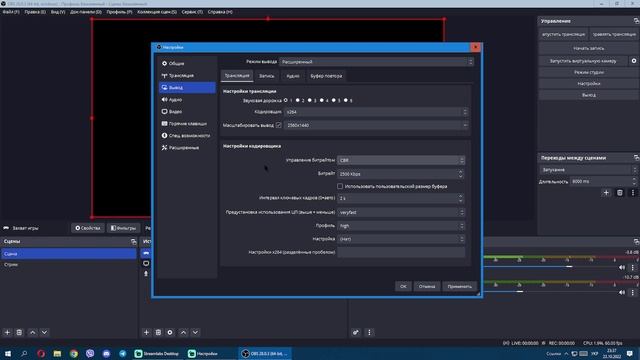This screenshot has height=360, width=640.
Task: Select audio track 5 radio button
Action: click(334, 100)
